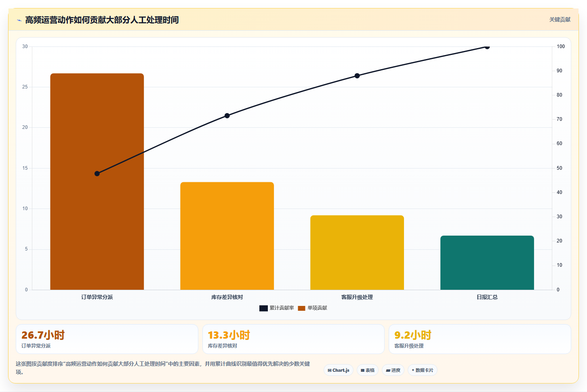Click the 100% cumulative point above 日报汇总

(487, 47)
